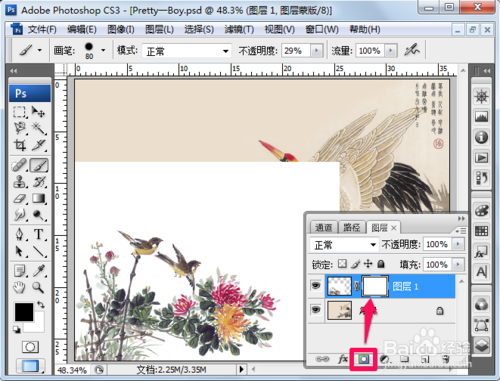Switch to the 通道 tab
Viewport: 500px width, 381px height.
click(323, 228)
